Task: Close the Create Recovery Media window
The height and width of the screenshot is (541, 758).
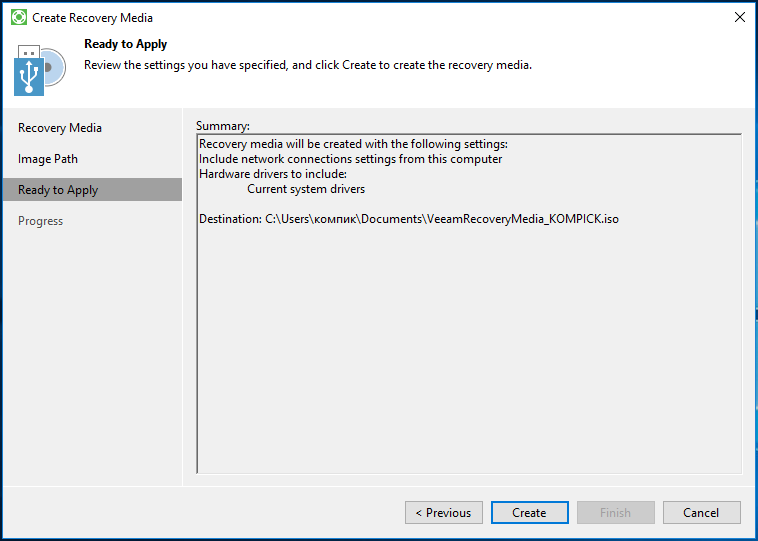Action: (x=740, y=17)
